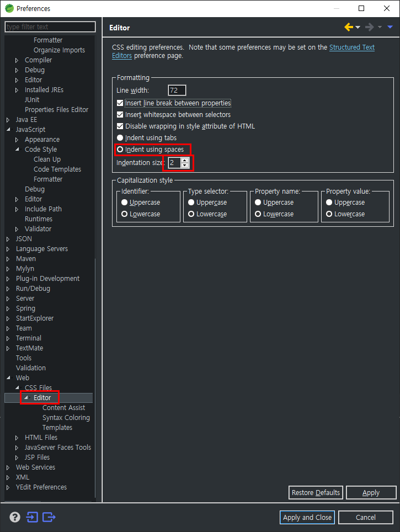Viewport: 400px width, 532px height.
Task: Expand the Include Path node
Action: point(17,209)
